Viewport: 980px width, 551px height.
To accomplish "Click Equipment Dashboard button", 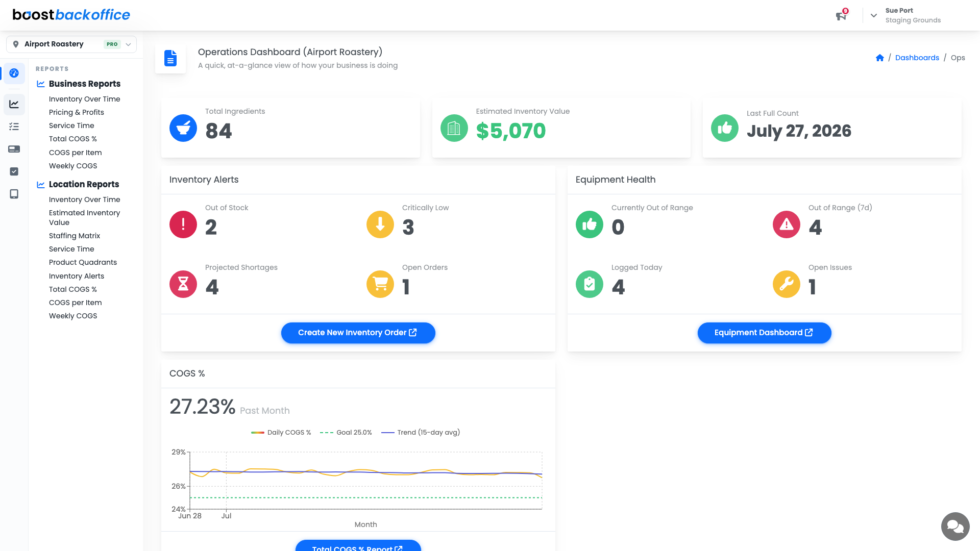I will coord(764,333).
